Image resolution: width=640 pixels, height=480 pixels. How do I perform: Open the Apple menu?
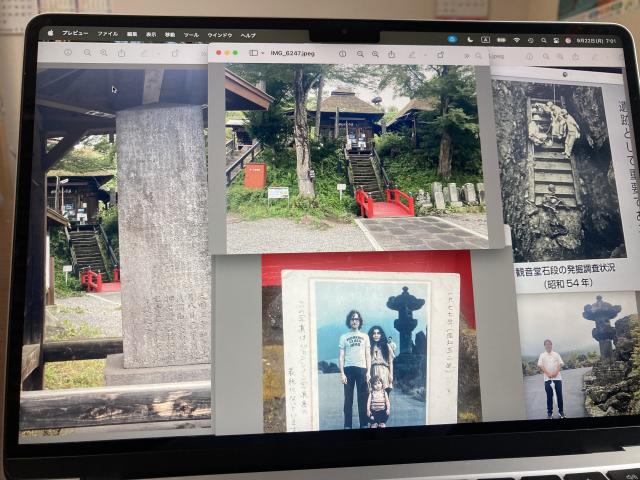tap(49, 34)
